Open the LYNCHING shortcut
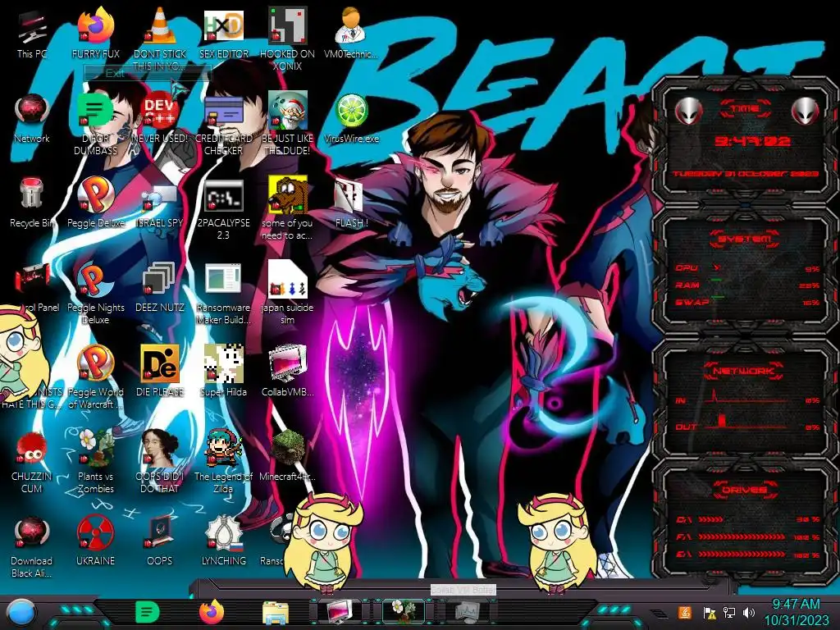The width and height of the screenshot is (840, 630). coord(223,541)
